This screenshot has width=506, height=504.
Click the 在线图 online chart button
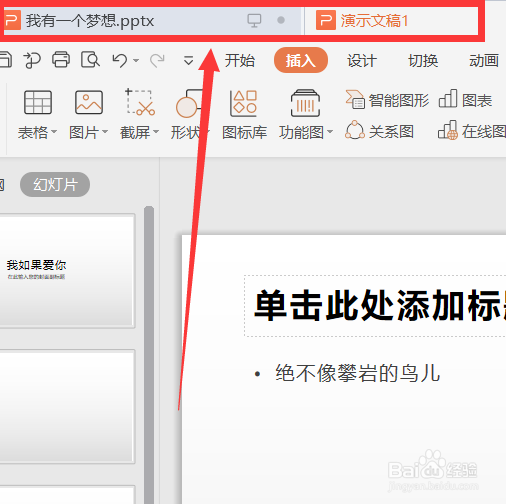point(472,131)
